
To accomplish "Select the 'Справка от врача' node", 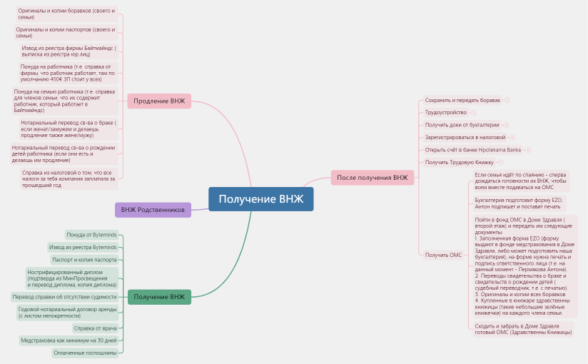I will 96,328.
